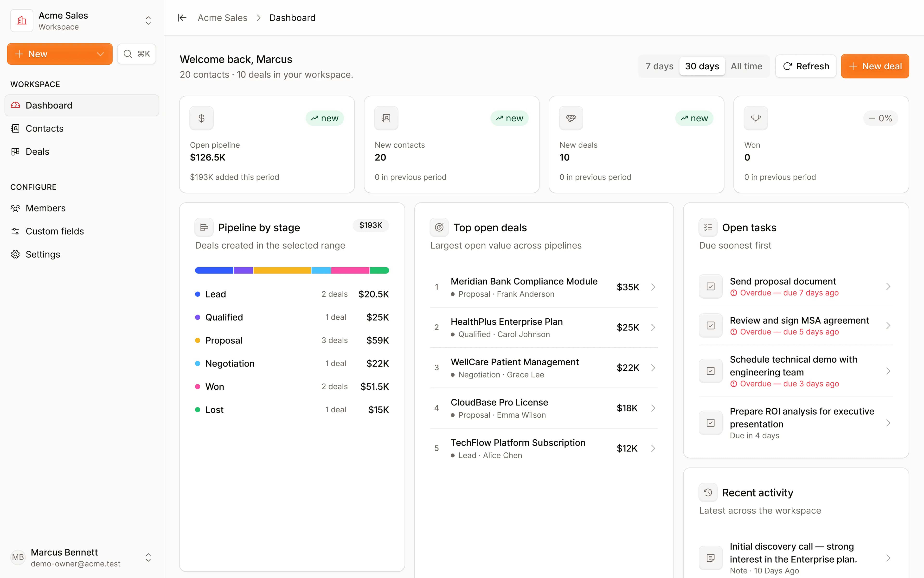The image size is (924, 578).
Task: Switch range to 7 days
Action: tap(659, 66)
